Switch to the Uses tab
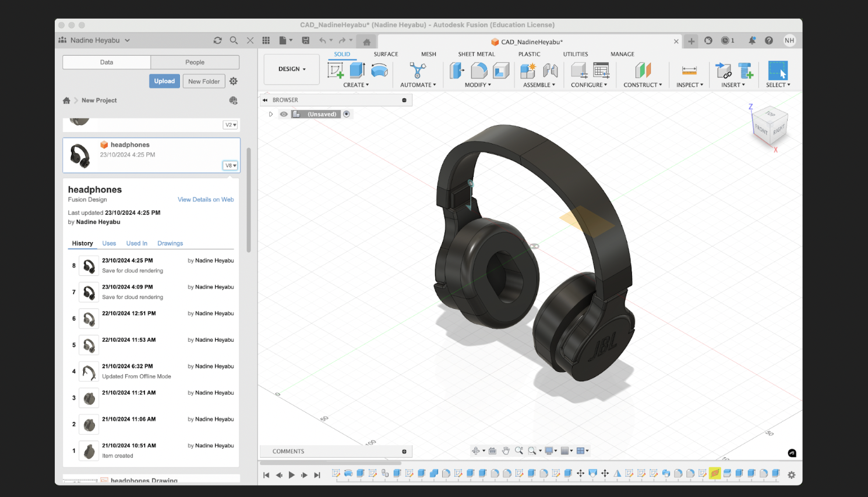 (109, 243)
